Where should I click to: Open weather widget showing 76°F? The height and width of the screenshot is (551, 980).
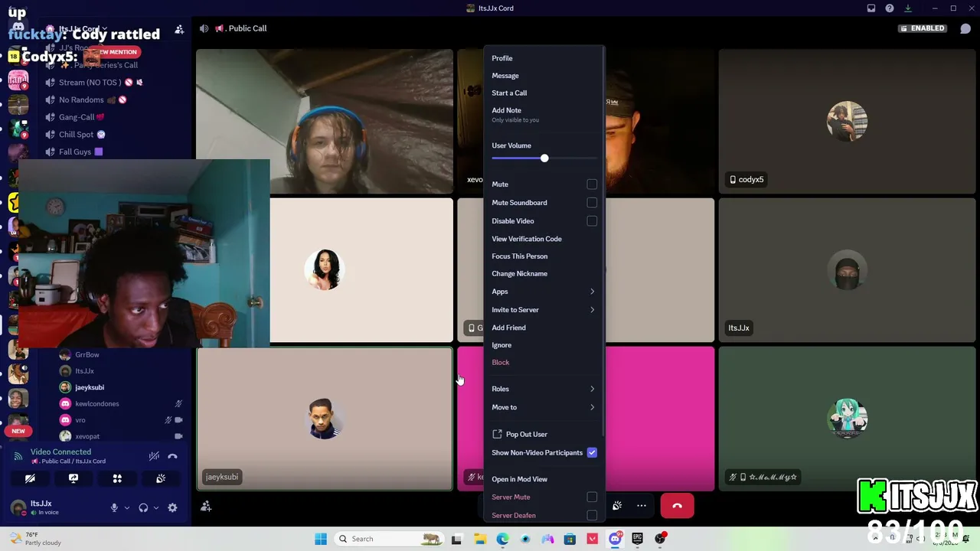35,539
